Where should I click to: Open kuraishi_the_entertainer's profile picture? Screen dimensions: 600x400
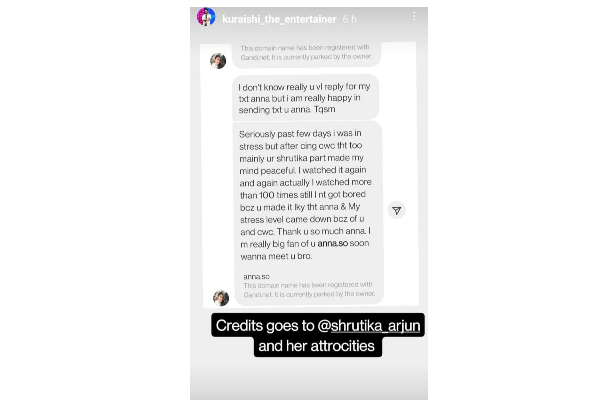coord(206,17)
